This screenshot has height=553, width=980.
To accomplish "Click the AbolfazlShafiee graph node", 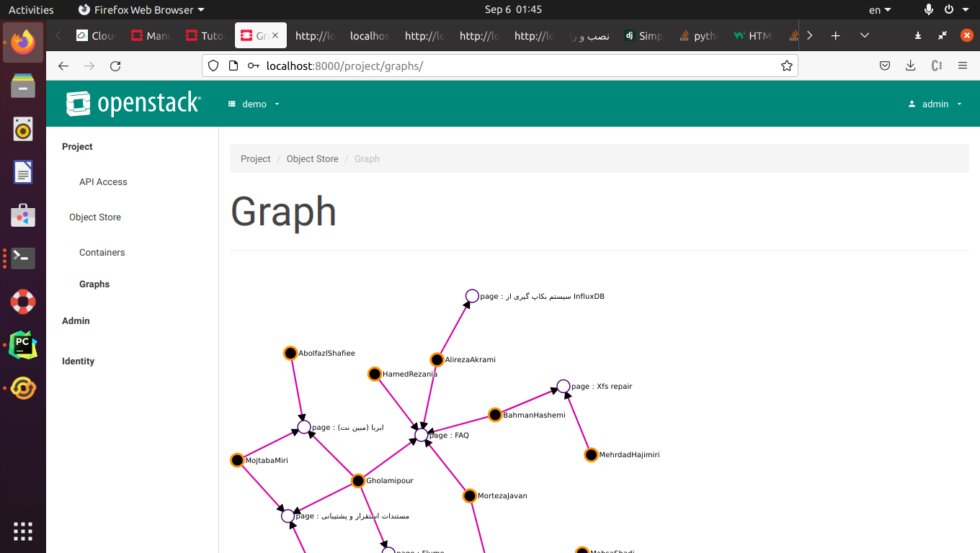I will click(x=290, y=353).
